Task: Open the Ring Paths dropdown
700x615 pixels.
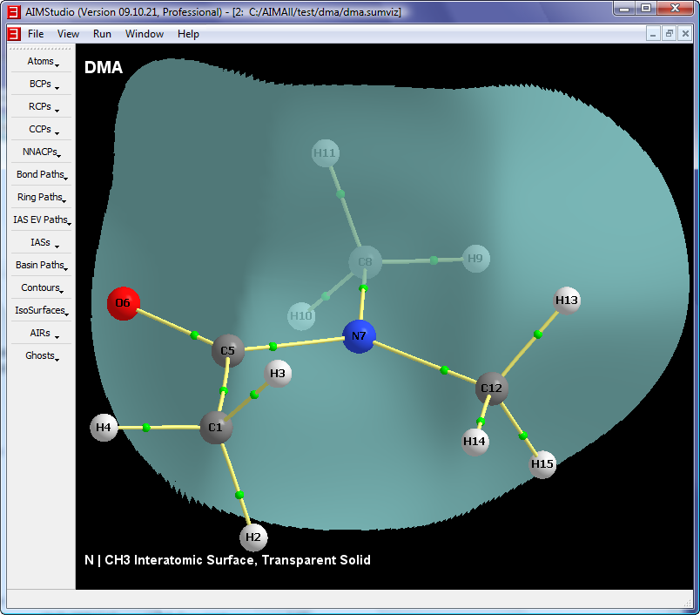Action: (x=42, y=198)
